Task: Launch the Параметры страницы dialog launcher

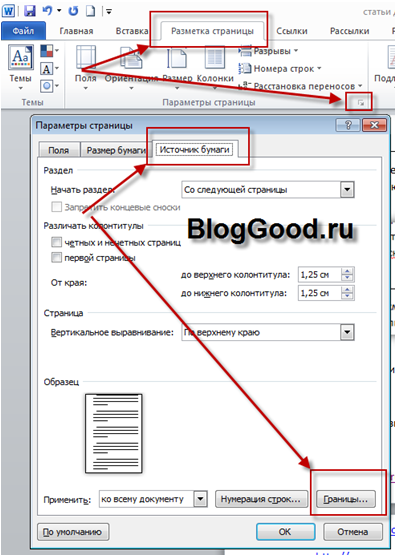Action: [361, 103]
